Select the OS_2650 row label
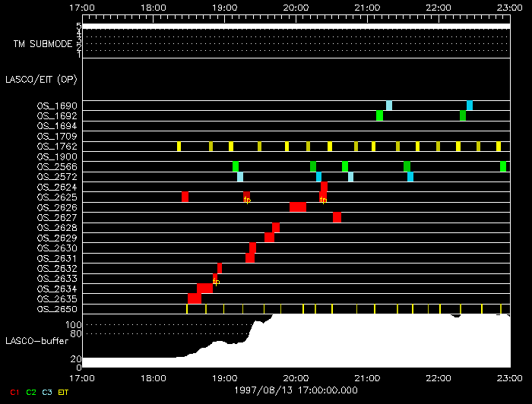The width and height of the screenshot is (532, 404). click(x=57, y=309)
